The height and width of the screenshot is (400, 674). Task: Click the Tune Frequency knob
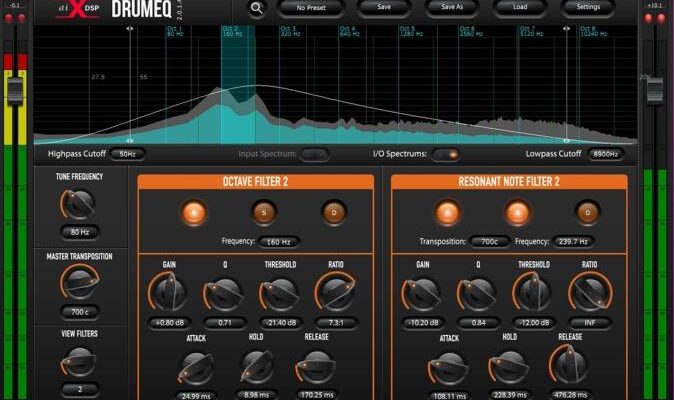pos(77,204)
